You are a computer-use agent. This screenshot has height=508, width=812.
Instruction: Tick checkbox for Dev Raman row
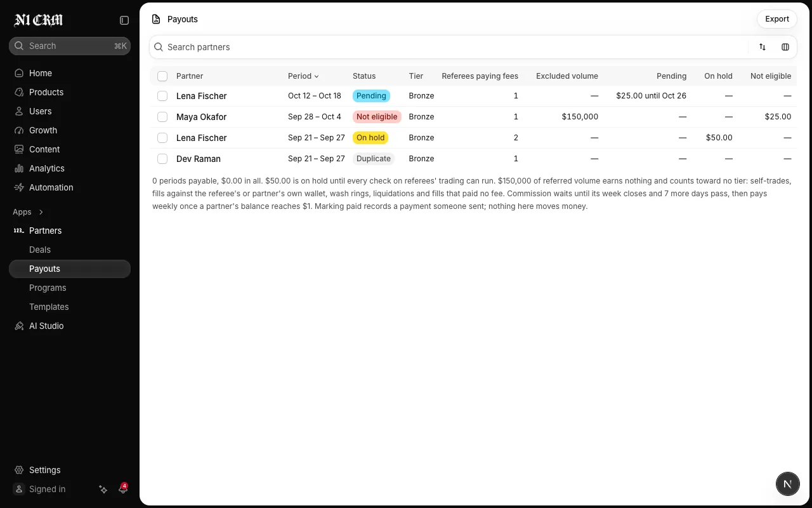pos(162,159)
